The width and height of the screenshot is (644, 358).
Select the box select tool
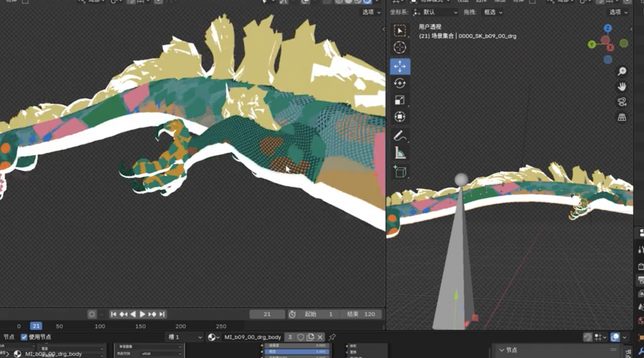(x=399, y=31)
